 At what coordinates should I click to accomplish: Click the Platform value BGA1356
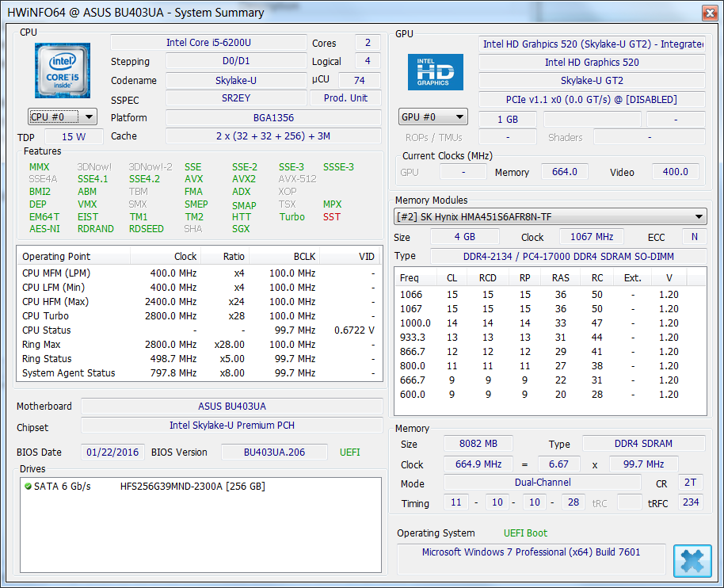click(x=273, y=118)
